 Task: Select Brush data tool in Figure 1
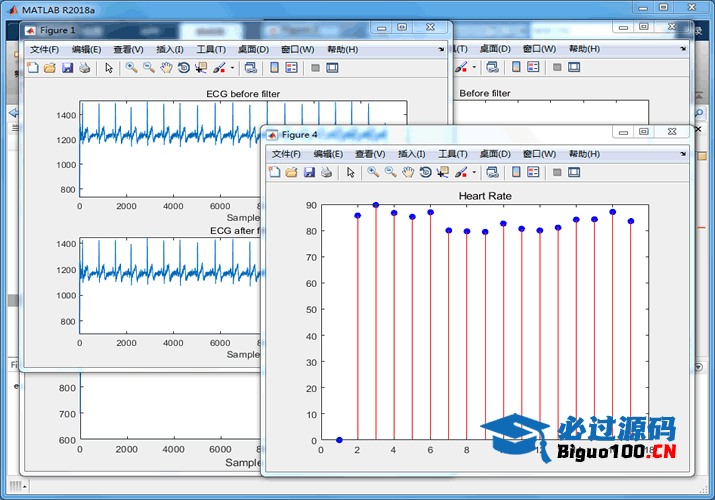[x=219, y=68]
